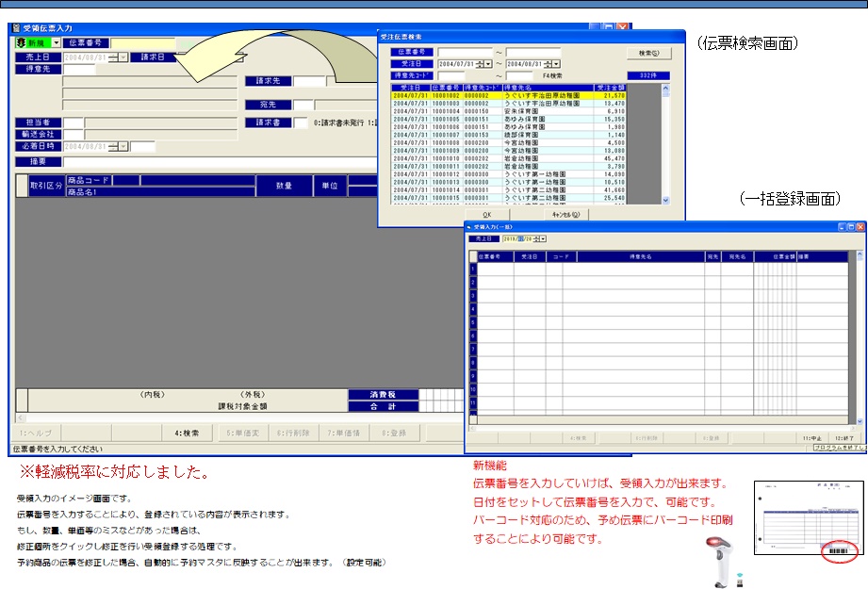Viewport: 868px width, 589px height.
Task: Open the 受注日 end date dropdown 2004/08/31
Action: pyautogui.click(x=556, y=64)
